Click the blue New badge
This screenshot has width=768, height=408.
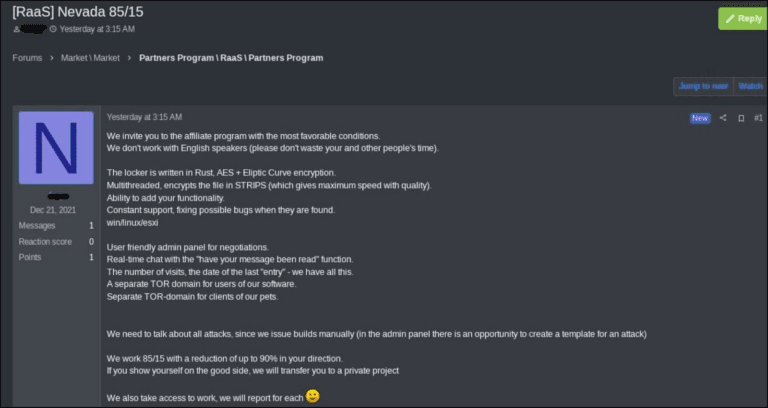coord(700,118)
